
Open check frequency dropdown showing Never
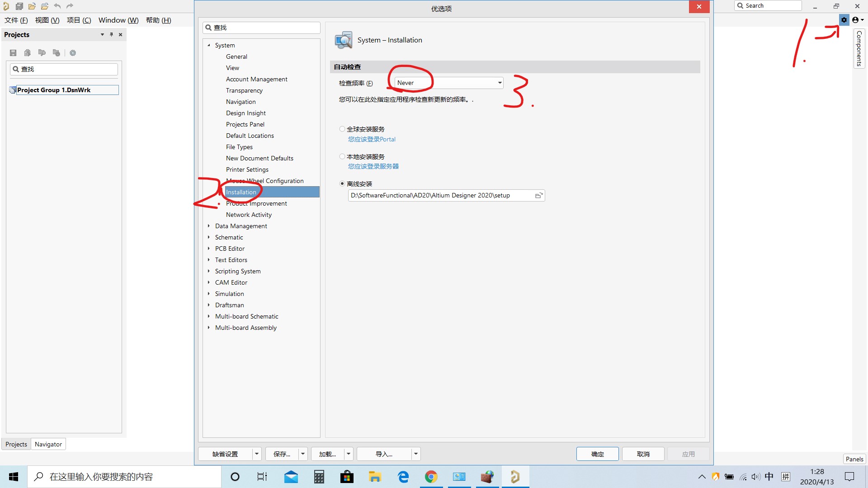449,83
